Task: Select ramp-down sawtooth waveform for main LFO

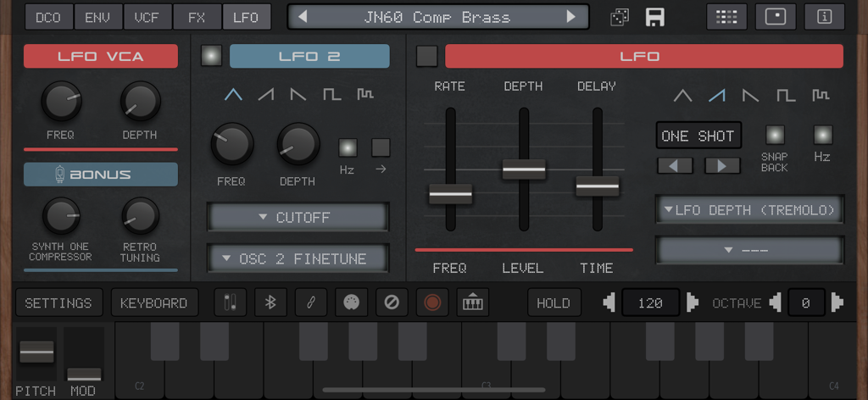Action: pyautogui.click(x=751, y=96)
